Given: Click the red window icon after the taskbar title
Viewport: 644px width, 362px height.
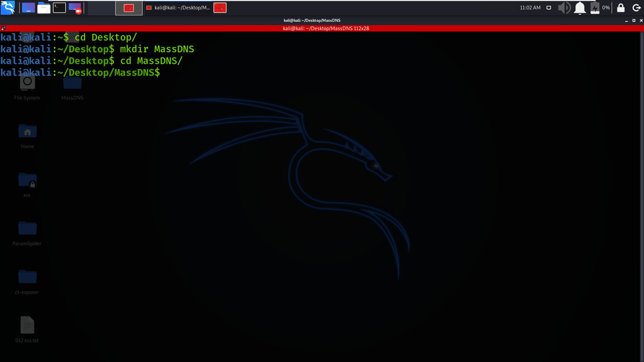Looking at the screenshot, I should coord(220,8).
